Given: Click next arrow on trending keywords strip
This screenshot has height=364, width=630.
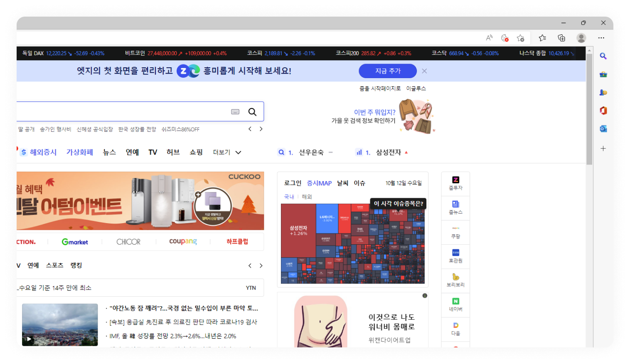Looking at the screenshot, I should click(261, 129).
